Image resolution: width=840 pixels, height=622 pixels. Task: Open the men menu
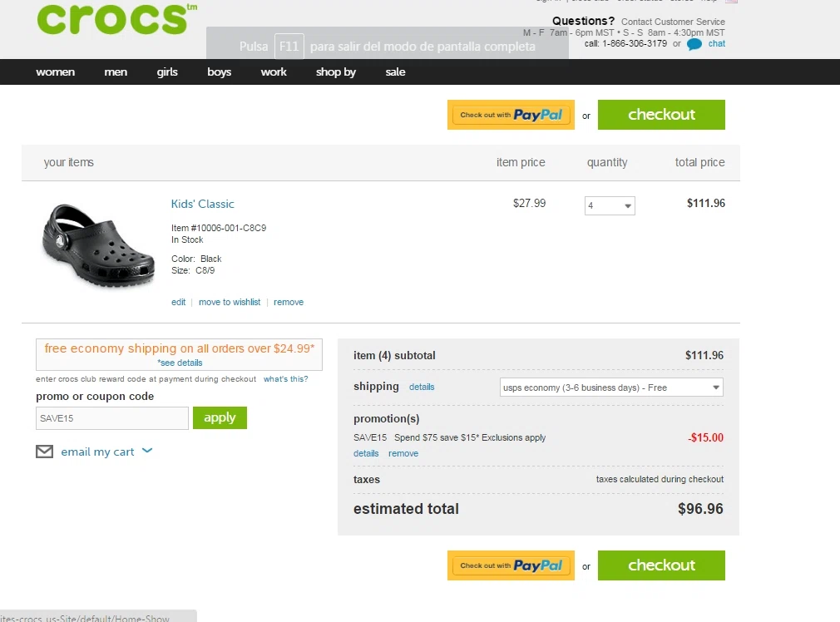(116, 72)
